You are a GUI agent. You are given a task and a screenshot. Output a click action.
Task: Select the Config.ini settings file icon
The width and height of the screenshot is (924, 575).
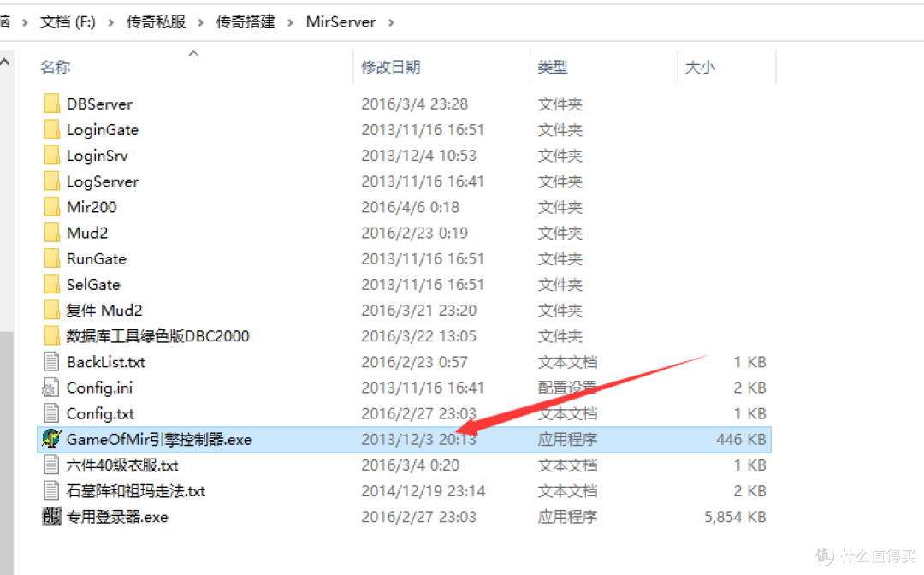point(52,388)
